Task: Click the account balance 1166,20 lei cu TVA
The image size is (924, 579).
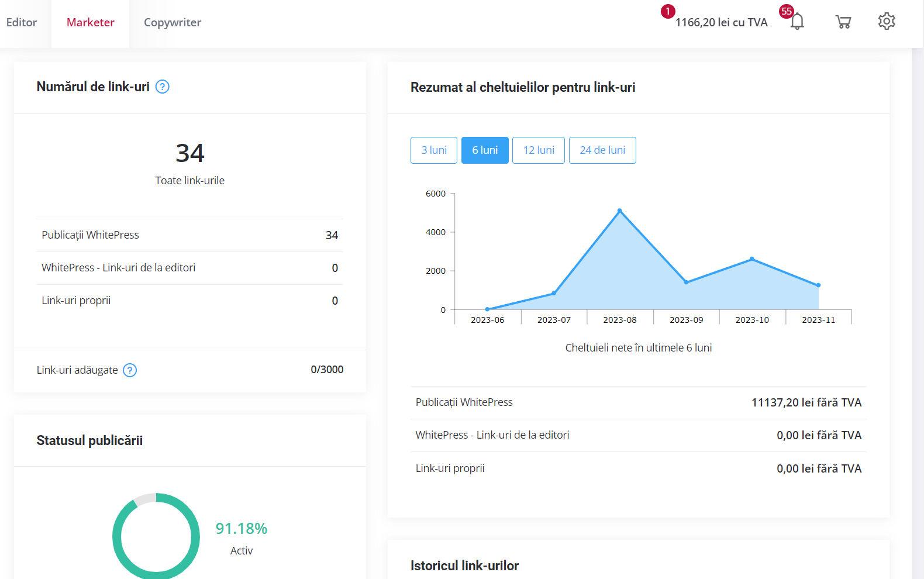Action: click(721, 22)
